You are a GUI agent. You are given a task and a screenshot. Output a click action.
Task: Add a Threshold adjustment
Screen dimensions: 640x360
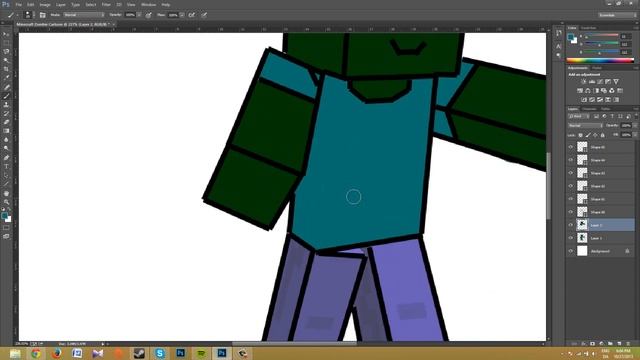(600, 100)
